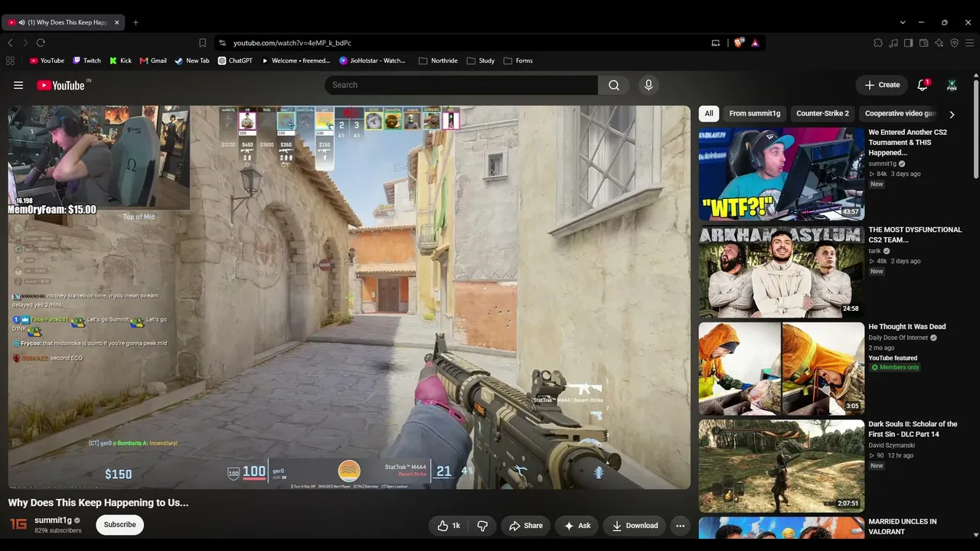
Task: Focus the YouTube search field
Action: (462, 85)
